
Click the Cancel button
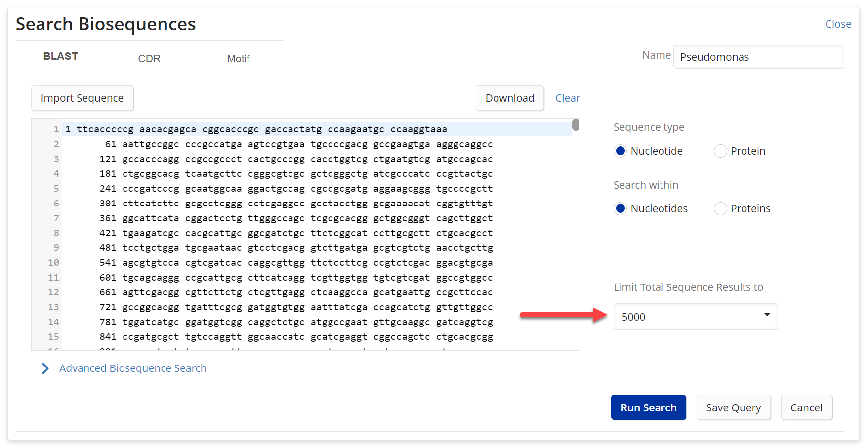807,407
